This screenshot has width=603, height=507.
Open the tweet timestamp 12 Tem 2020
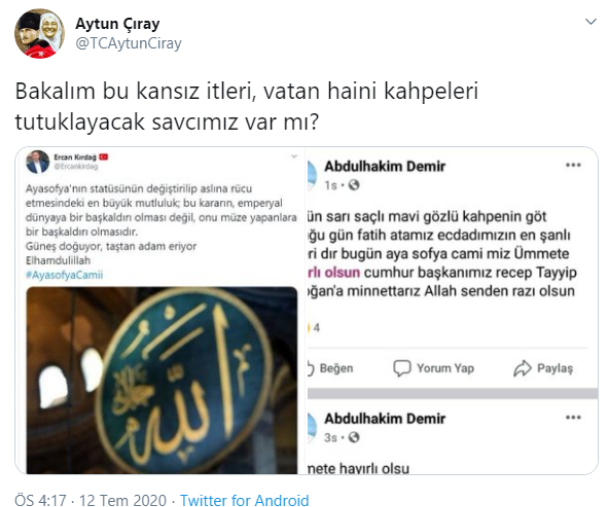pyautogui.click(x=123, y=500)
